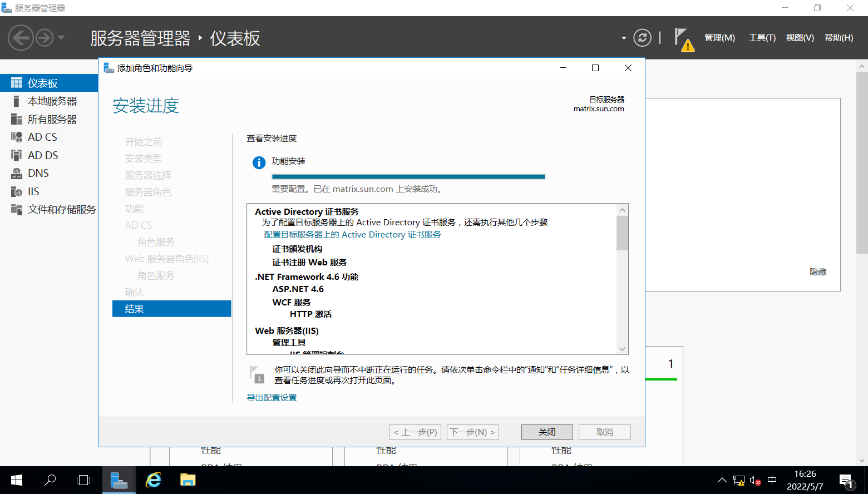Image resolution: width=868 pixels, height=494 pixels.
Task: Click the dashboard scrollbar down arrow
Action: tap(862, 461)
